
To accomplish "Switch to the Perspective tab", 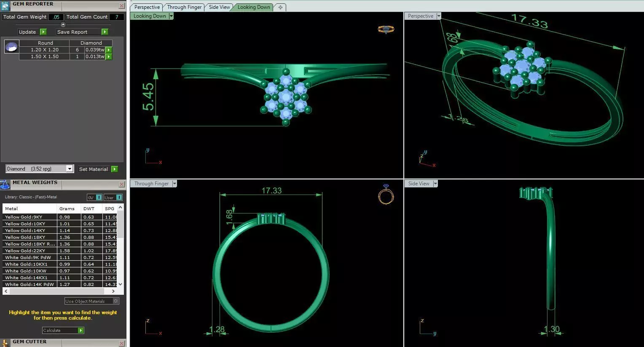I will 147,7.
